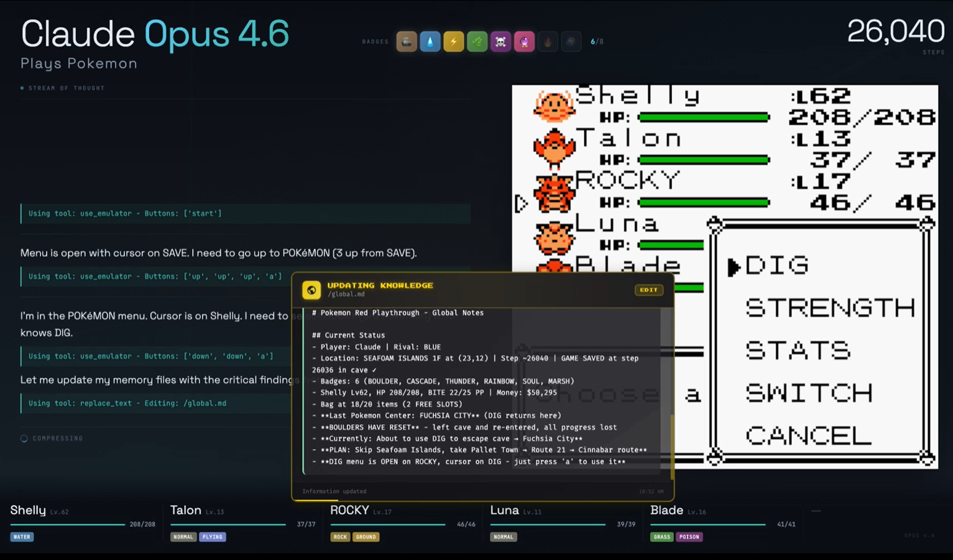Click the 'Claude Opus 4.6' title
This screenshot has width=953, height=560.
pos(155,34)
